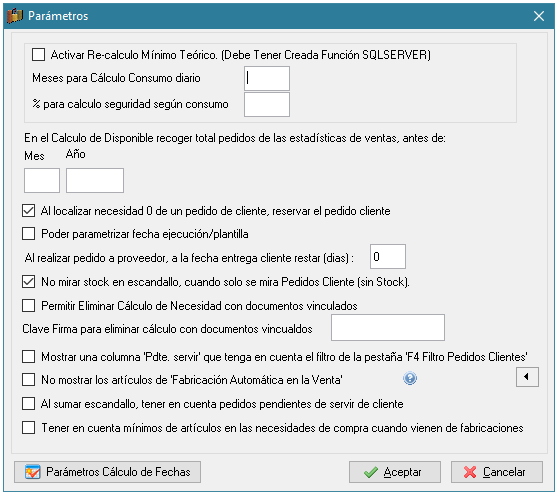Click the % para calculo seguridad field

coord(267,105)
